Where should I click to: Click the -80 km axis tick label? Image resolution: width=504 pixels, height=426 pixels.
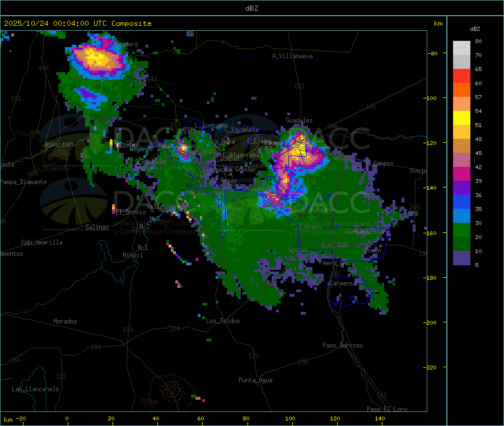[433, 53]
